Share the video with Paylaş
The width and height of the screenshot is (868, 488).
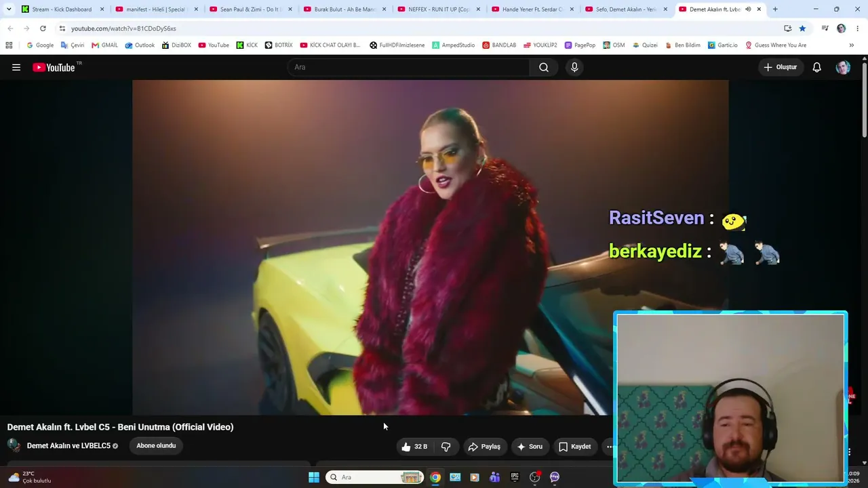click(484, 447)
